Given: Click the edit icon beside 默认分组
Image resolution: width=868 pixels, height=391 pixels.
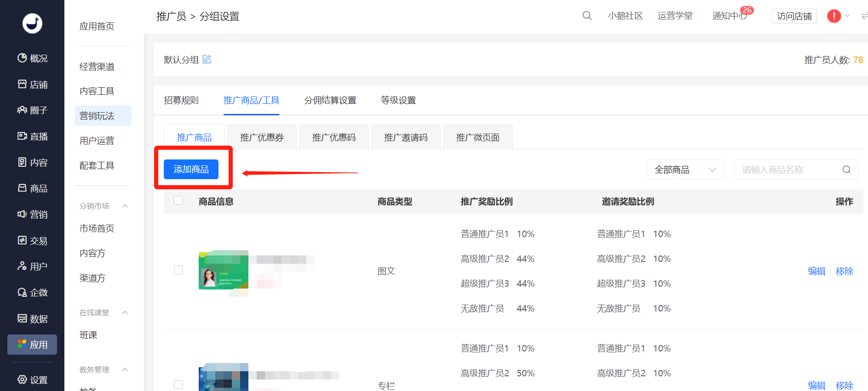Looking at the screenshot, I should coord(207,59).
